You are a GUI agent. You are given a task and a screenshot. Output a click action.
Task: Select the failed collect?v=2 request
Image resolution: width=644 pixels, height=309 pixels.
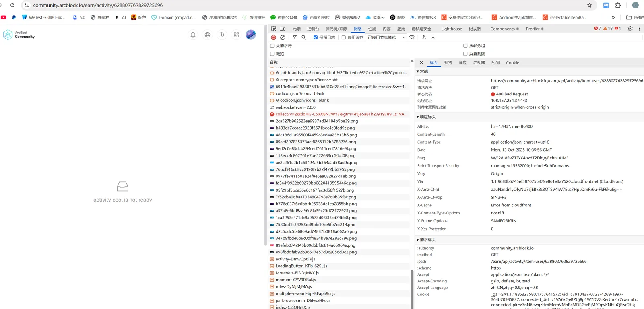tap(339, 114)
